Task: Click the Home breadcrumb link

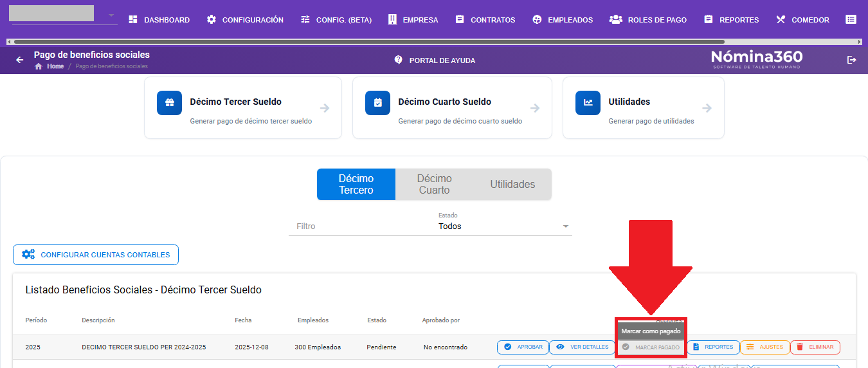Action: click(x=55, y=66)
